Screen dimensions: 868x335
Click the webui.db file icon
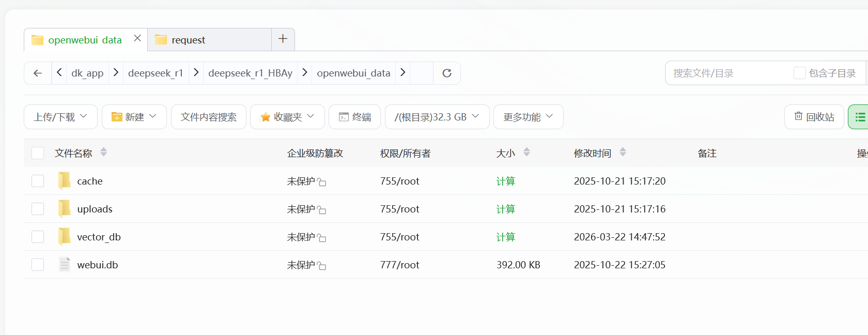tap(65, 265)
